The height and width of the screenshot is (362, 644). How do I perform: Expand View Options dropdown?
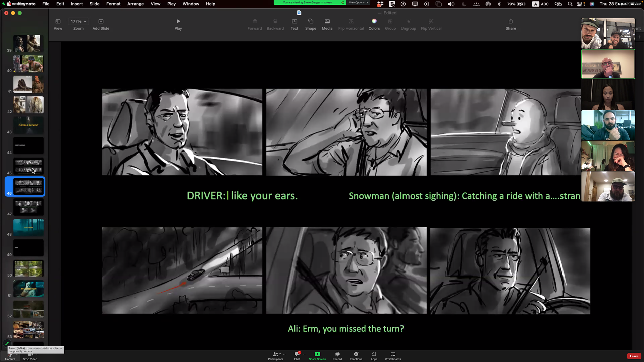coord(358,3)
